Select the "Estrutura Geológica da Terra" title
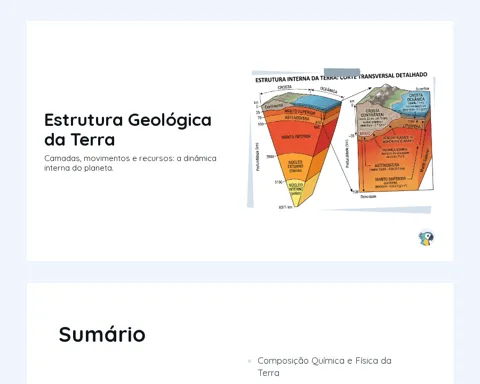The height and width of the screenshot is (384, 480). (128, 130)
